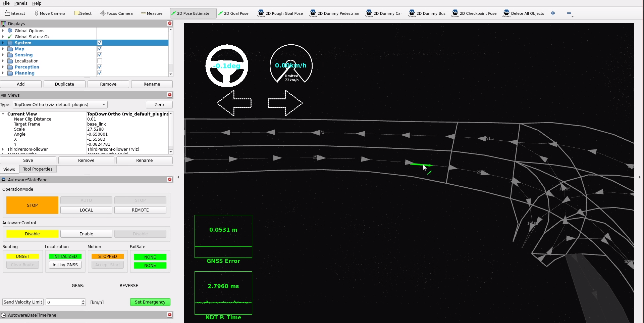Pick the 2D Dummy Pedestrian tool
The image size is (644, 323).
point(334,13)
